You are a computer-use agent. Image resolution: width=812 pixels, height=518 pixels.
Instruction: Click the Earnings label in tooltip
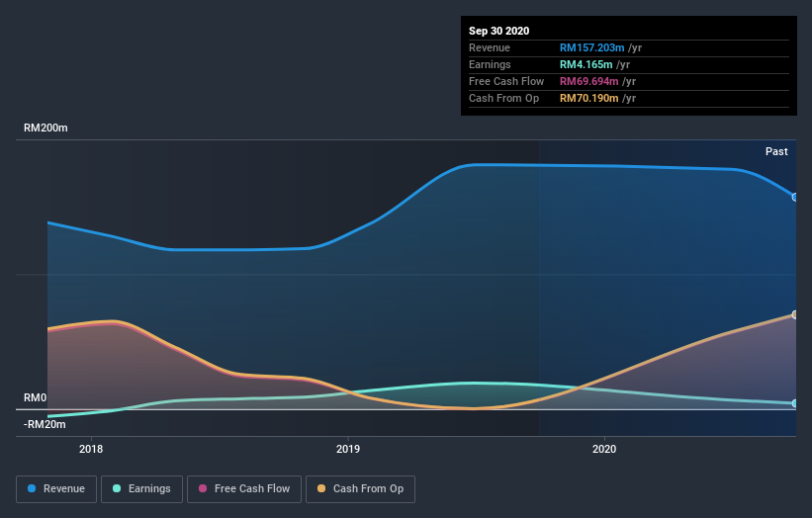490,64
